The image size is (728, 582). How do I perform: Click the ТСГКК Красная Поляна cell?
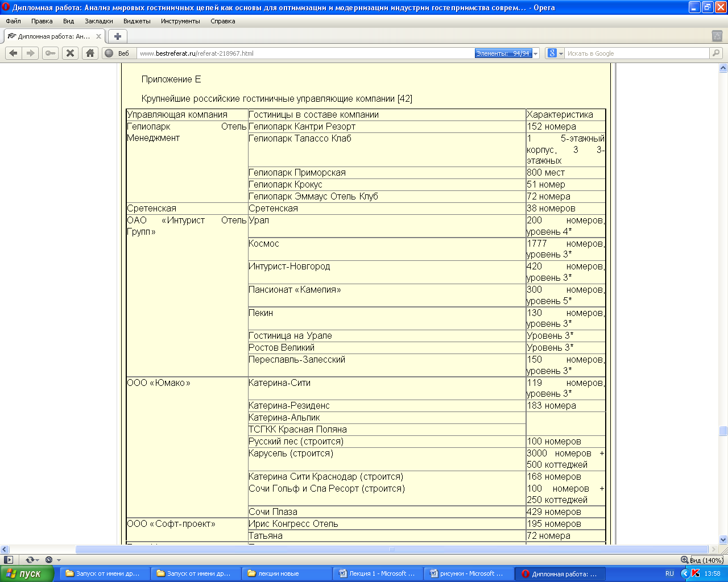pos(387,430)
